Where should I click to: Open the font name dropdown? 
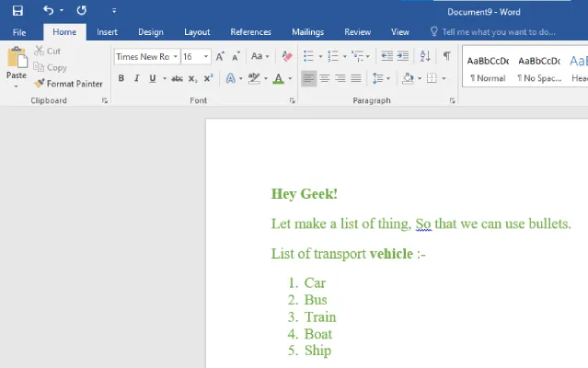point(175,57)
